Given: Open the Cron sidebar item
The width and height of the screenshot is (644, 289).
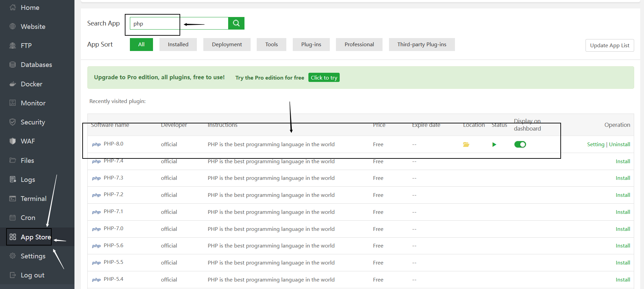Looking at the screenshot, I should [28, 218].
